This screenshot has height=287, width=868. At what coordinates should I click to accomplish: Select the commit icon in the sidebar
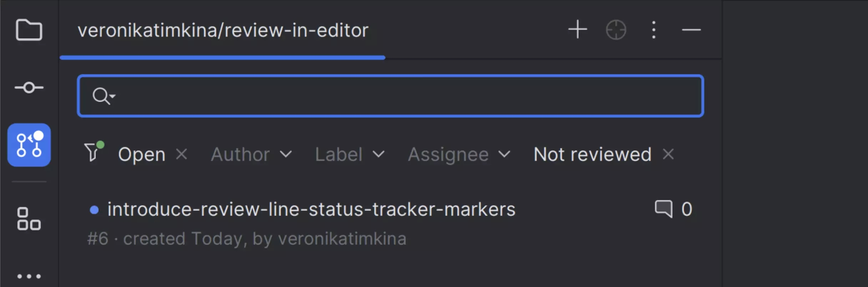(x=29, y=87)
